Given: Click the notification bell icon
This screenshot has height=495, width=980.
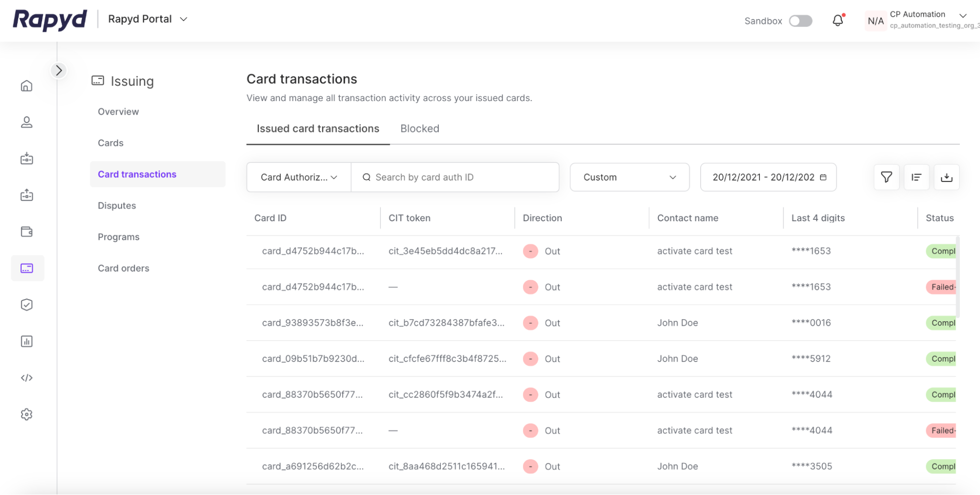Looking at the screenshot, I should (838, 21).
